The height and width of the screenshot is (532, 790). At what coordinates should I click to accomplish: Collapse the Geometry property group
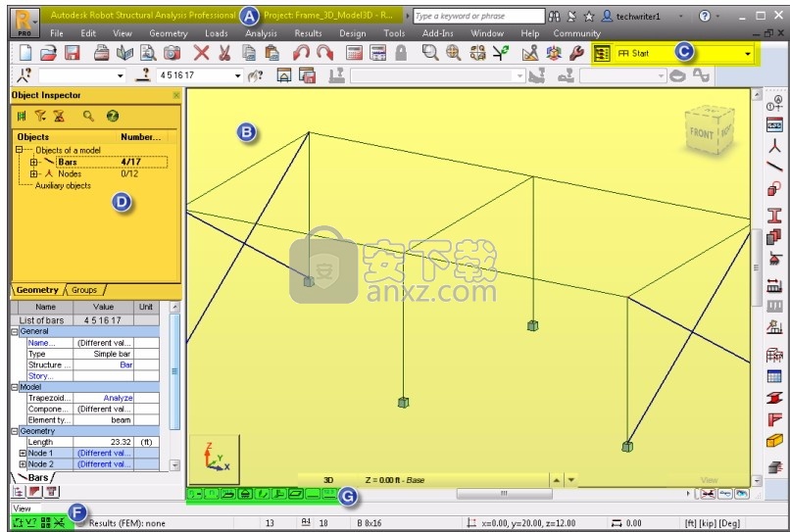tap(15, 431)
